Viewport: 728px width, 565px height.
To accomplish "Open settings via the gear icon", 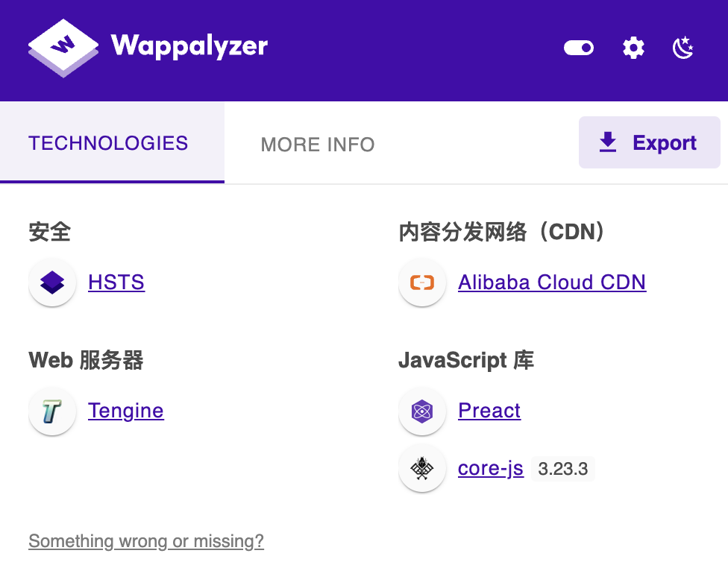I will (x=633, y=48).
